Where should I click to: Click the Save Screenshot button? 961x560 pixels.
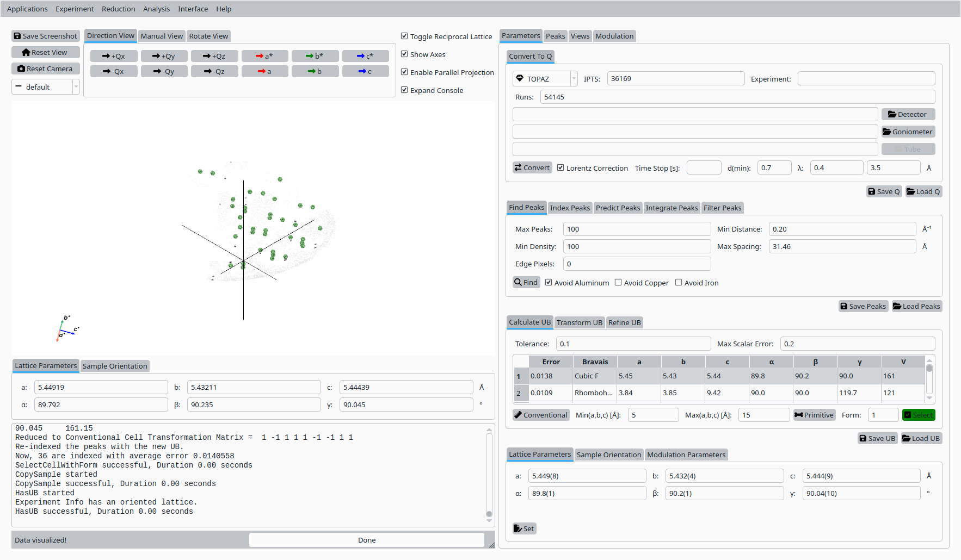click(x=46, y=36)
